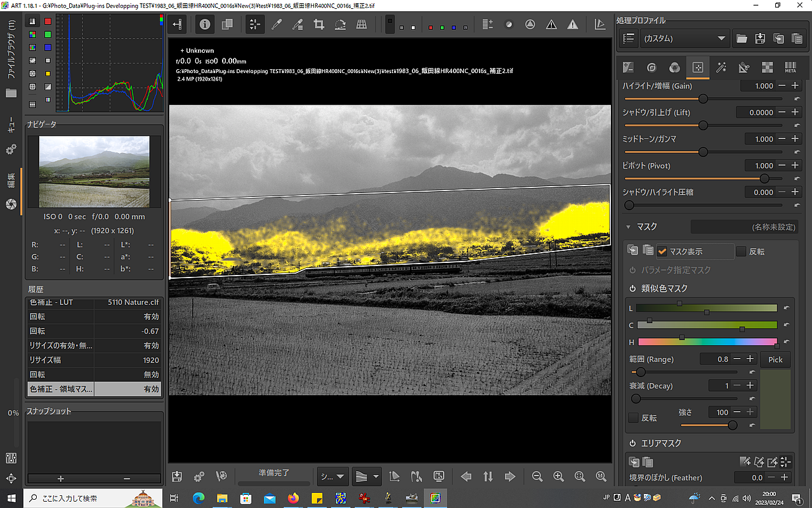Click the zoom out magnifier
This screenshot has height=508, width=812.
[x=537, y=476]
